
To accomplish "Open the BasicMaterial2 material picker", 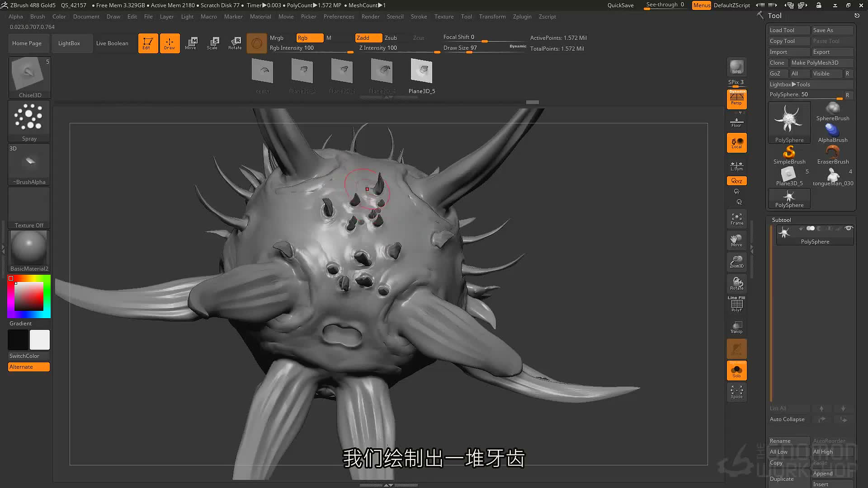I will coord(29,251).
